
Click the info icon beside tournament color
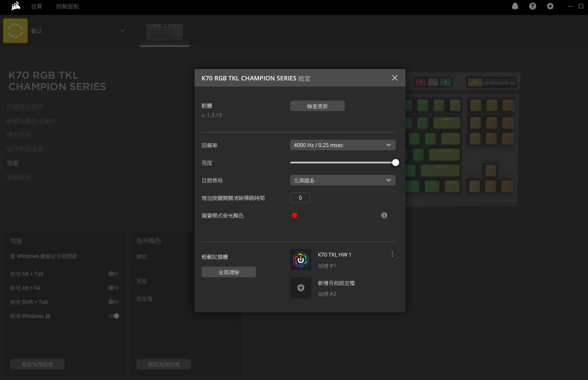click(x=384, y=215)
